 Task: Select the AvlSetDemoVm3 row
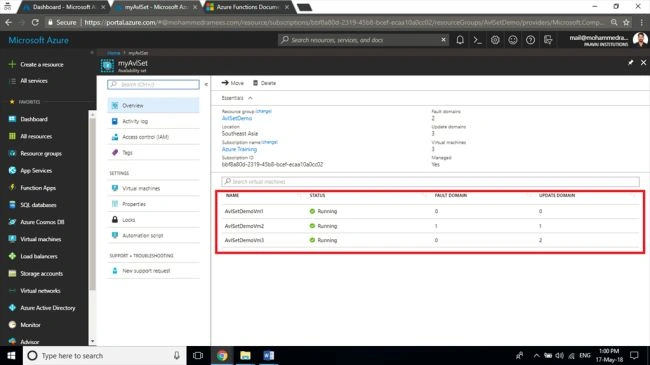430,240
